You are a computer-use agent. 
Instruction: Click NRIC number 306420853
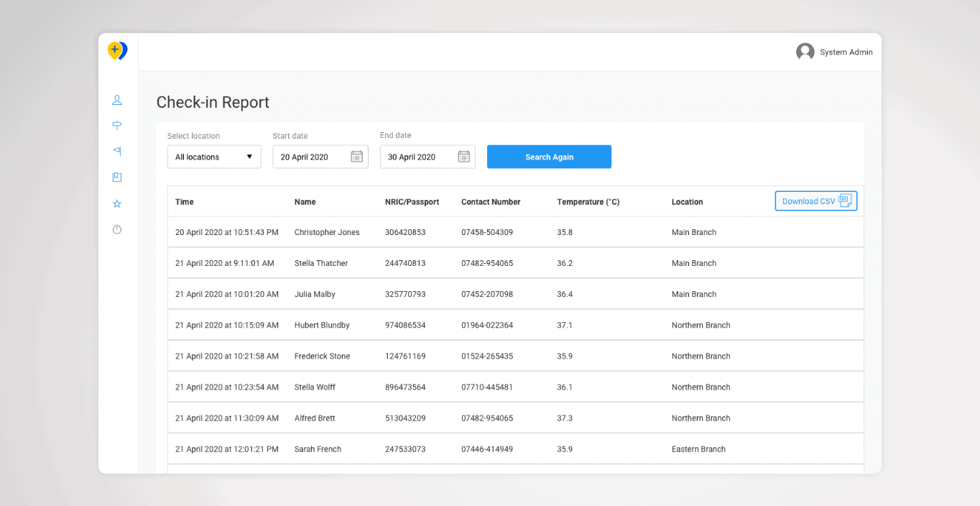(x=405, y=232)
